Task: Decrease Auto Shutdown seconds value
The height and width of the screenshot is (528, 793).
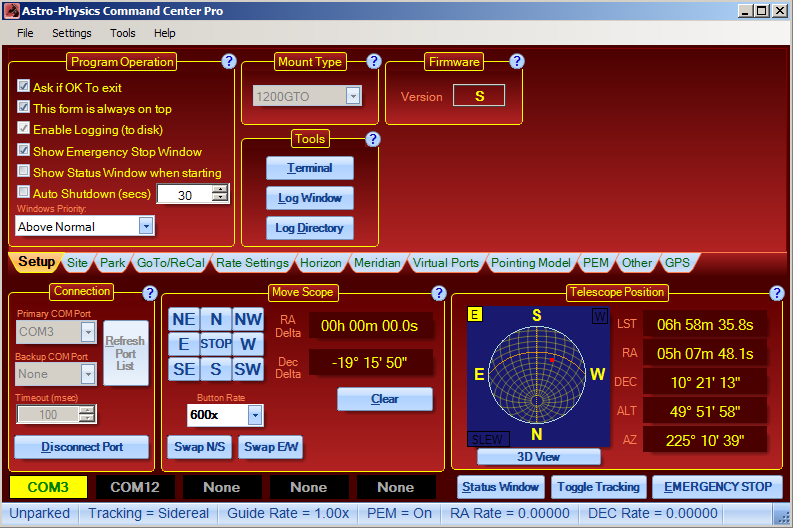Action: (x=220, y=197)
